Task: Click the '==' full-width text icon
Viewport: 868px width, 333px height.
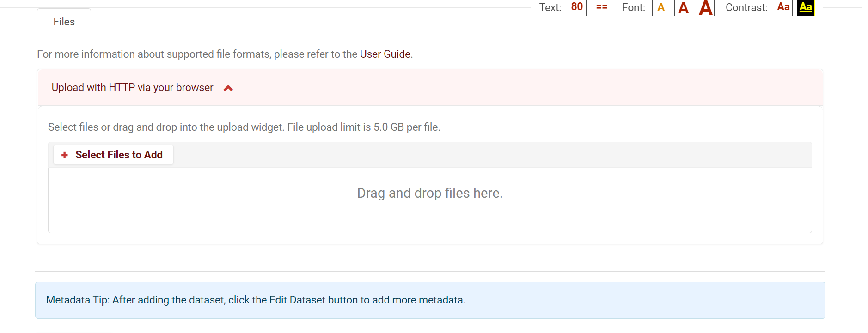Action: (x=602, y=7)
